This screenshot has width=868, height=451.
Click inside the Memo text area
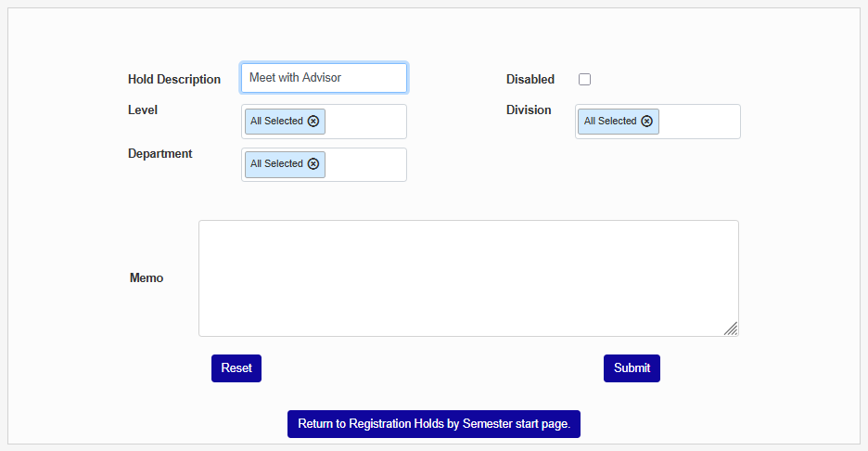tap(468, 278)
